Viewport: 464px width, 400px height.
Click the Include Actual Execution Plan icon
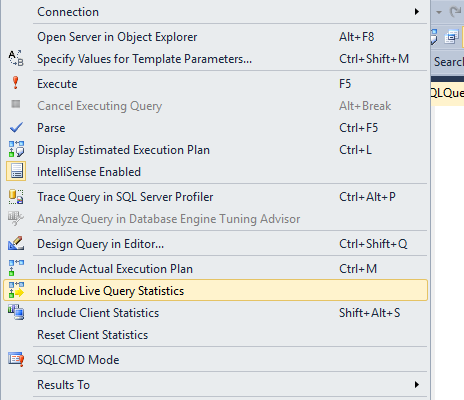click(16, 268)
